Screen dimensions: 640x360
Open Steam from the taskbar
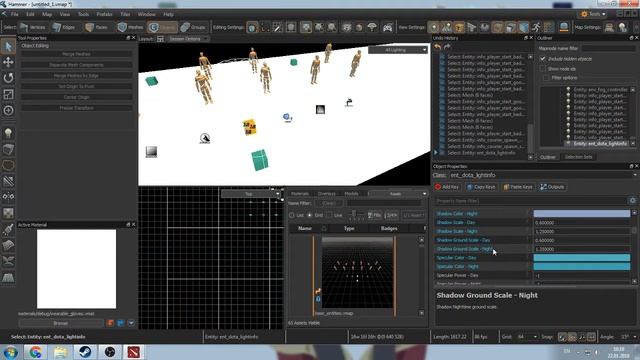[x=85, y=352]
